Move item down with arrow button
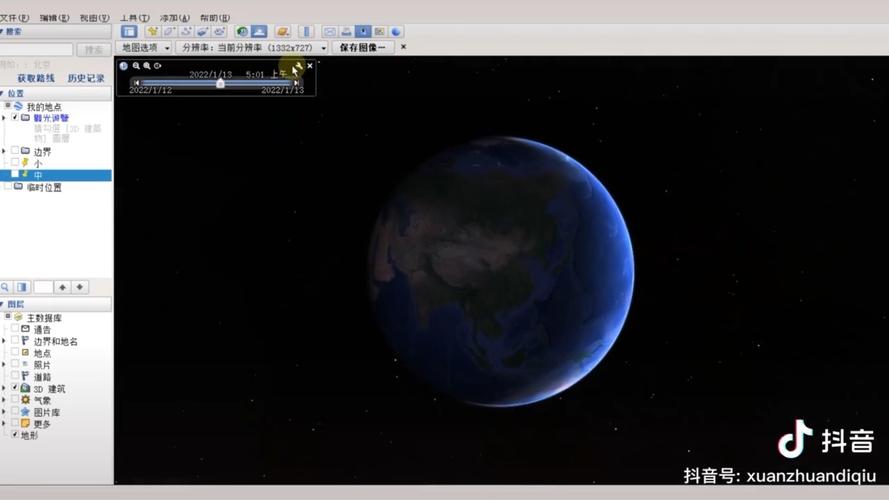The image size is (889, 500). pyautogui.click(x=80, y=287)
